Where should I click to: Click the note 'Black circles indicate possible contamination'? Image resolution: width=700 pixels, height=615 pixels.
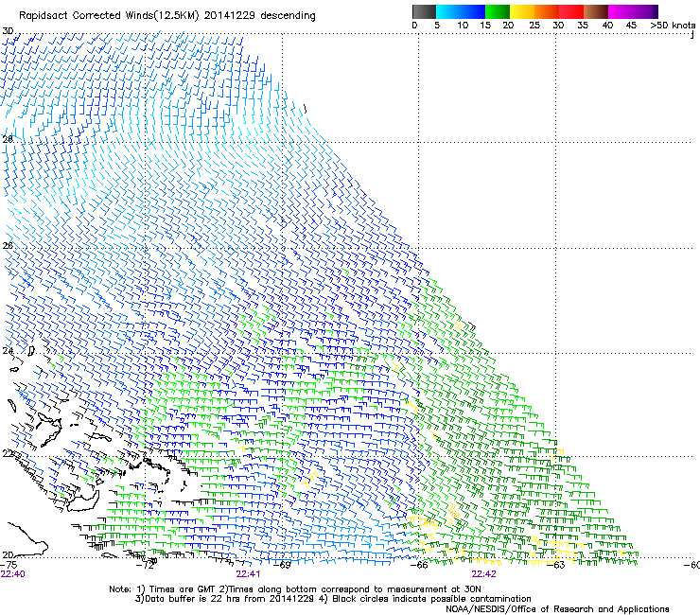coord(431,599)
